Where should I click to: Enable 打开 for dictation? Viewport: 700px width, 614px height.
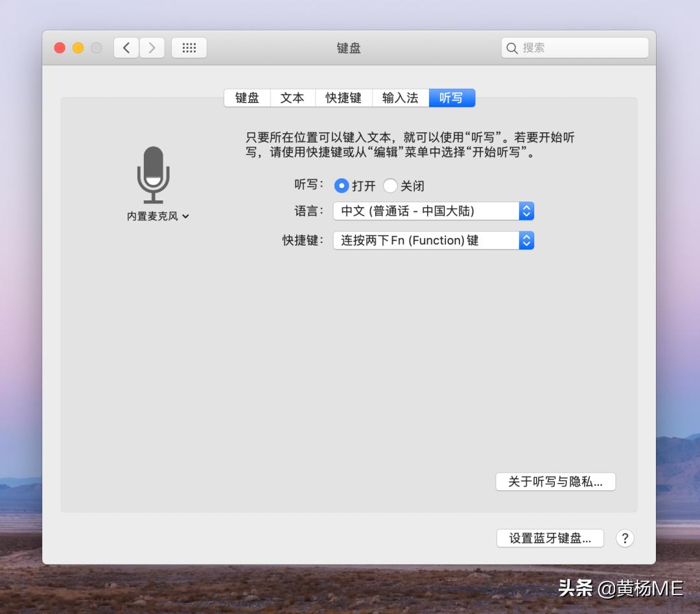tap(342, 185)
